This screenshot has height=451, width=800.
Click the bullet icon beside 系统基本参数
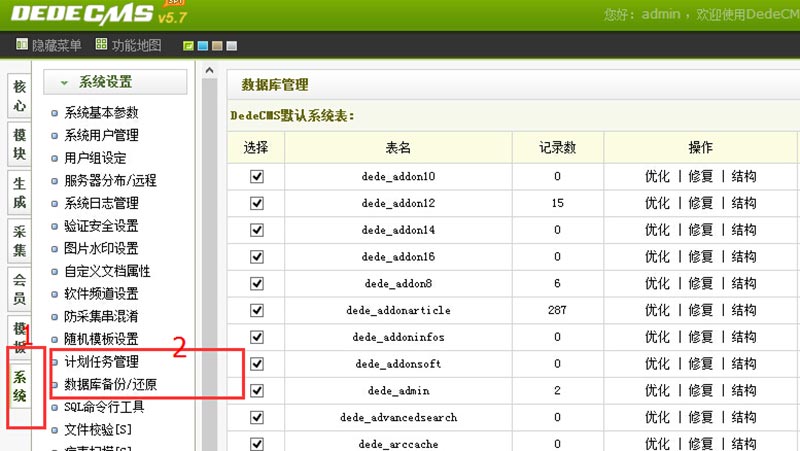[55, 113]
